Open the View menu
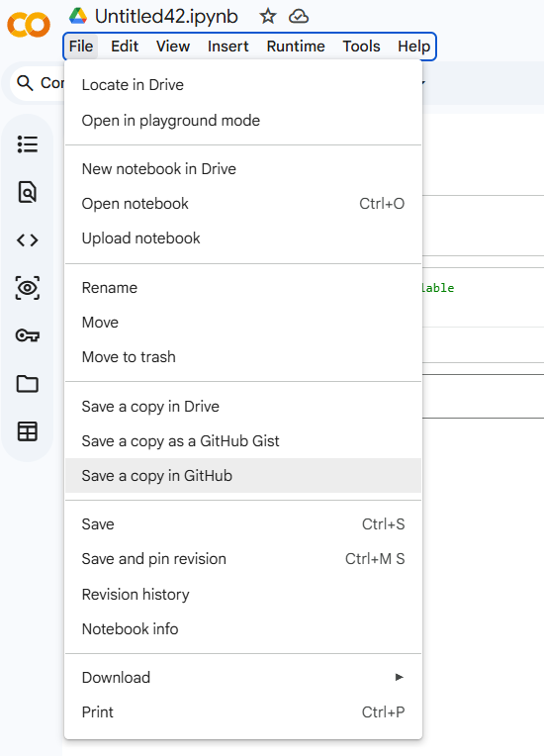 click(173, 47)
